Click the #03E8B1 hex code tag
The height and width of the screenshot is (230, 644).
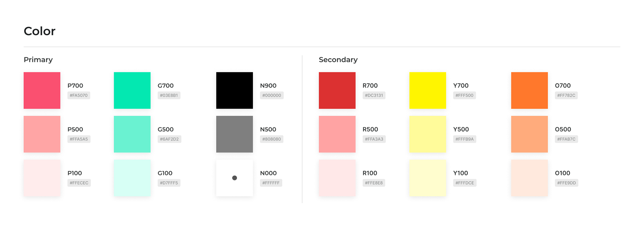tap(169, 96)
